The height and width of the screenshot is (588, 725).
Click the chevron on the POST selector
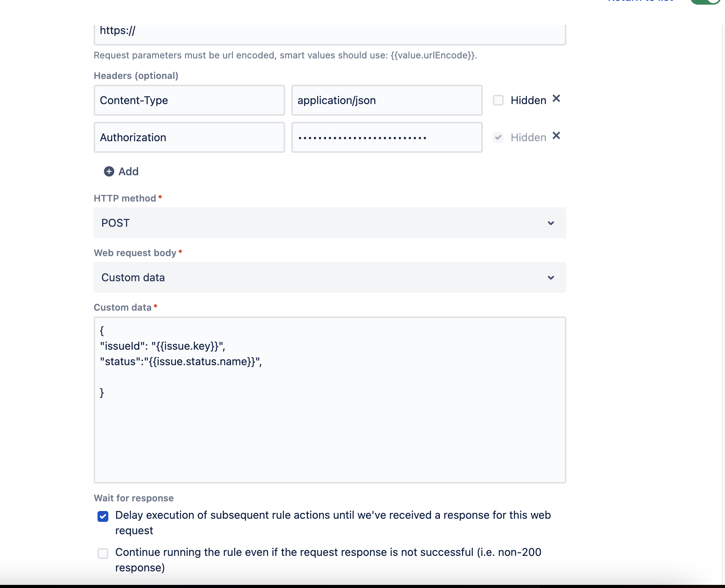click(x=551, y=223)
